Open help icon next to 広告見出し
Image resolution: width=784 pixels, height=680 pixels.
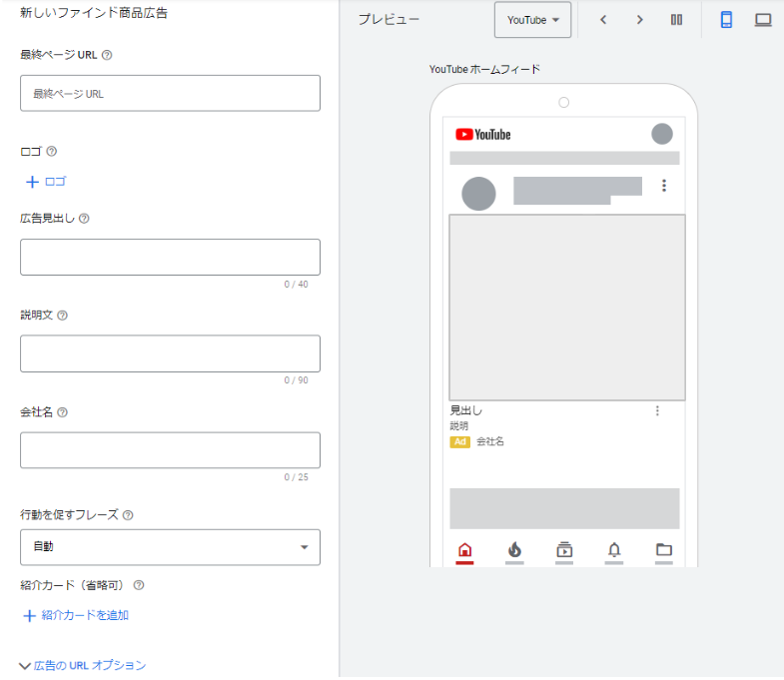click(x=84, y=219)
